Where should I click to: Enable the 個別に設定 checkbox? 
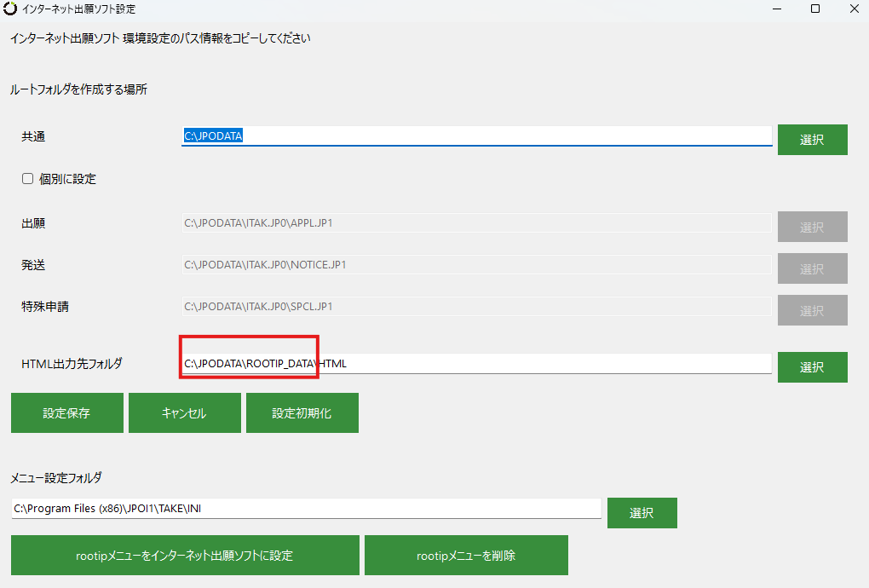pyautogui.click(x=28, y=178)
